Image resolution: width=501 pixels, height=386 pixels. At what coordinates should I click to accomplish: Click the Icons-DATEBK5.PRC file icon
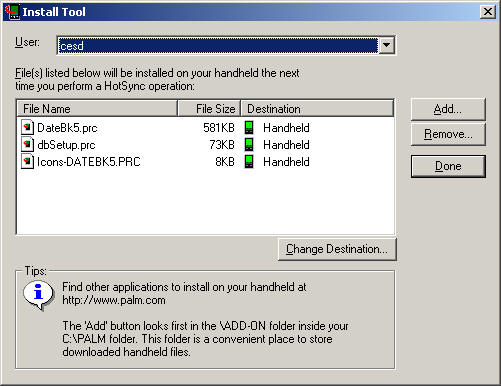click(x=27, y=161)
